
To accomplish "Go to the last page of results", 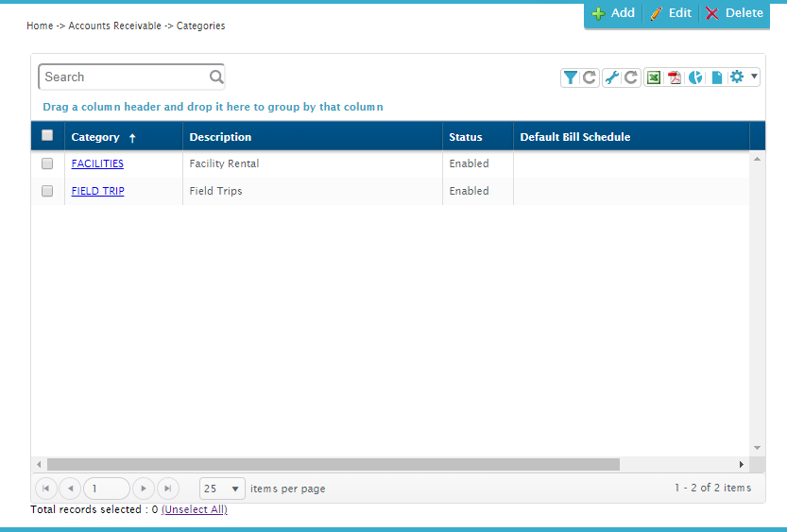I will (x=167, y=489).
